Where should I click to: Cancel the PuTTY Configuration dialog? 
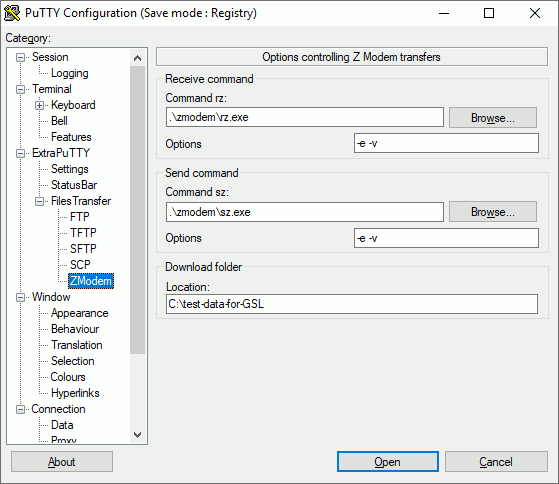[496, 462]
